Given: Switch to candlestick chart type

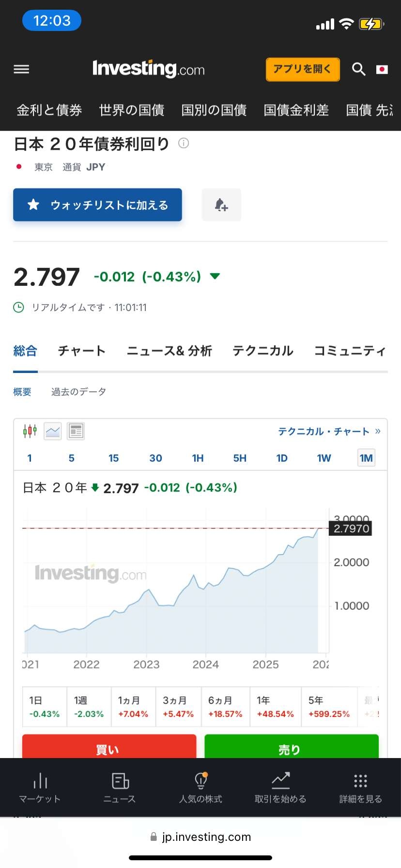Looking at the screenshot, I should click(x=30, y=431).
